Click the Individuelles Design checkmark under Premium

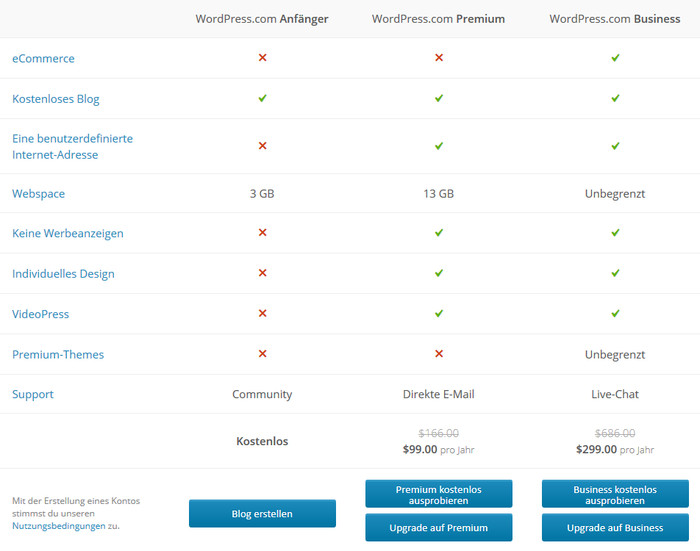point(439,272)
